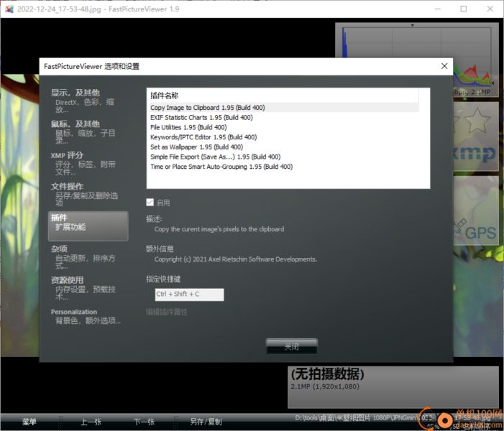Screen dimensions: 504x431
Task: Click the 关闭 button
Action: [291, 346]
